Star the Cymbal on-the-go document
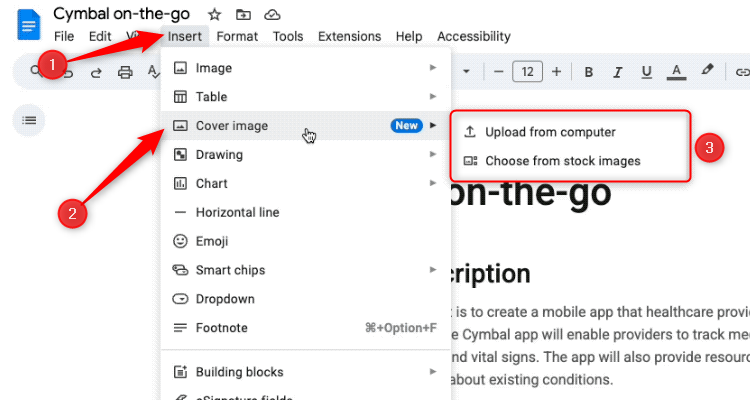The width and height of the screenshot is (750, 400). [214, 14]
